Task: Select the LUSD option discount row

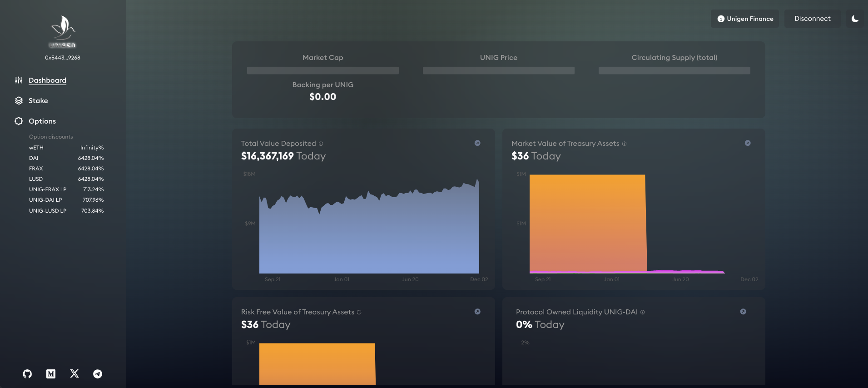Action: [66, 179]
